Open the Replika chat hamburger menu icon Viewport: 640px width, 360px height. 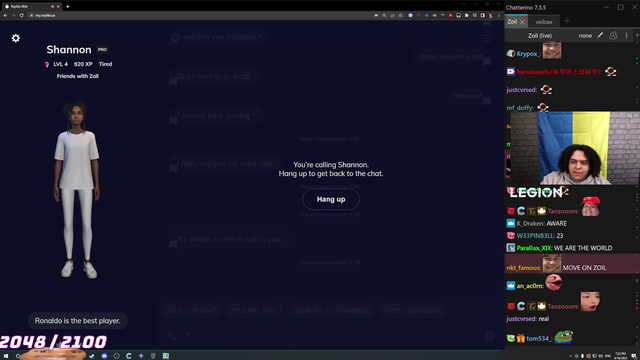pos(487,38)
